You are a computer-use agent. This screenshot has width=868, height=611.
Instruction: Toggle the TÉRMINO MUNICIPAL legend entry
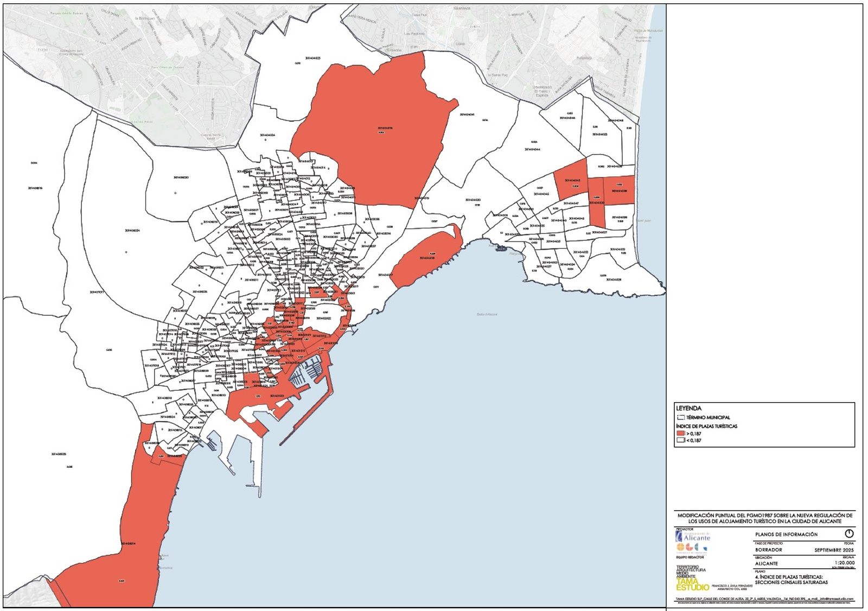(707, 417)
